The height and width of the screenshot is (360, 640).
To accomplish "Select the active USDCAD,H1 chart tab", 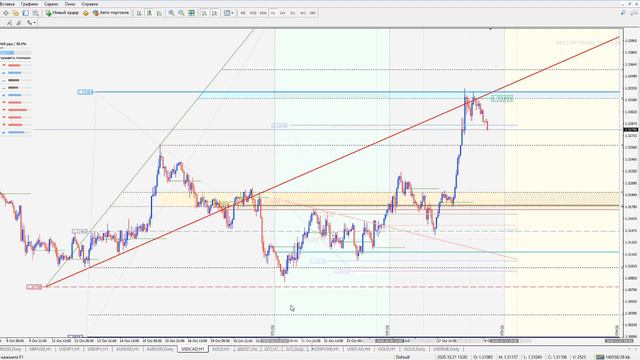I will 193,349.
